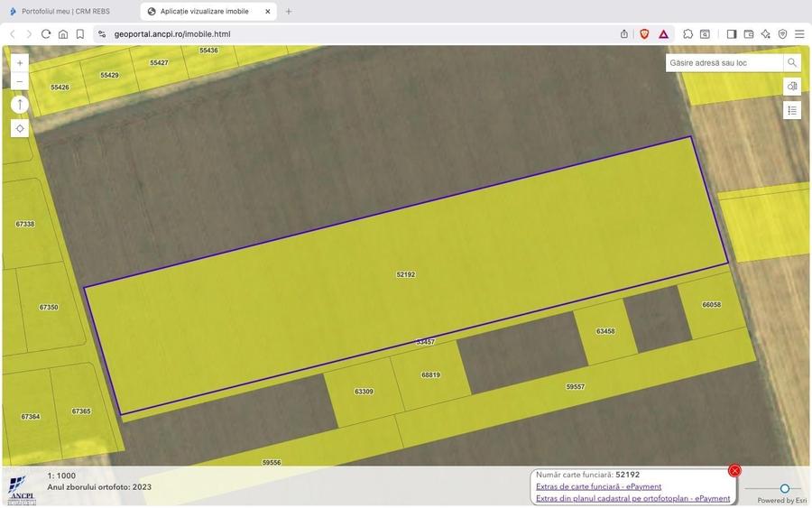Toggle the browser sidebar panel
Screen dimensions: 812x508
(732, 34)
